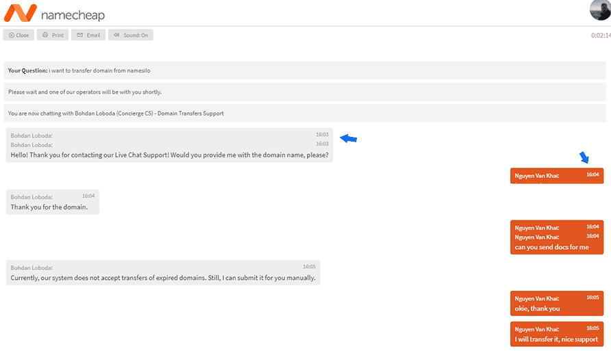Click 'I will transfer it, nice support' message
The height and width of the screenshot is (364, 611).
point(557,334)
